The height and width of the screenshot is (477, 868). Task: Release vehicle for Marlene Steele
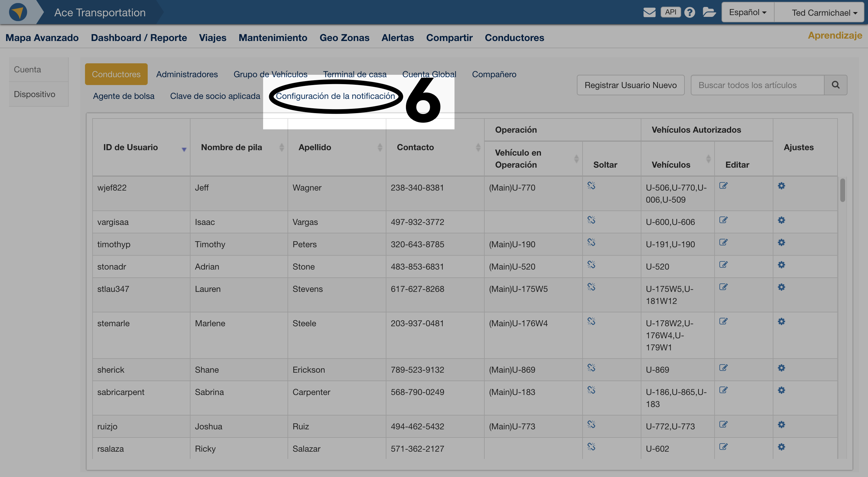pos(591,321)
